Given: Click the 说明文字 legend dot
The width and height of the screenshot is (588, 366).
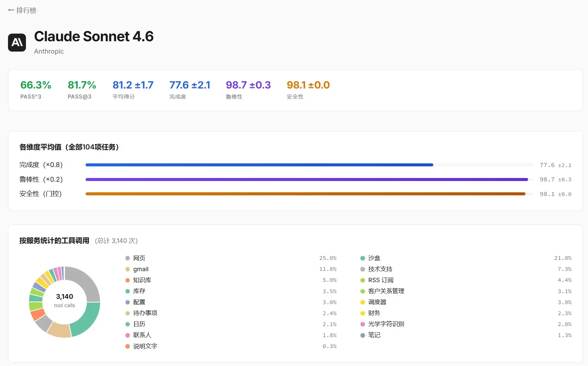Looking at the screenshot, I should tap(127, 346).
